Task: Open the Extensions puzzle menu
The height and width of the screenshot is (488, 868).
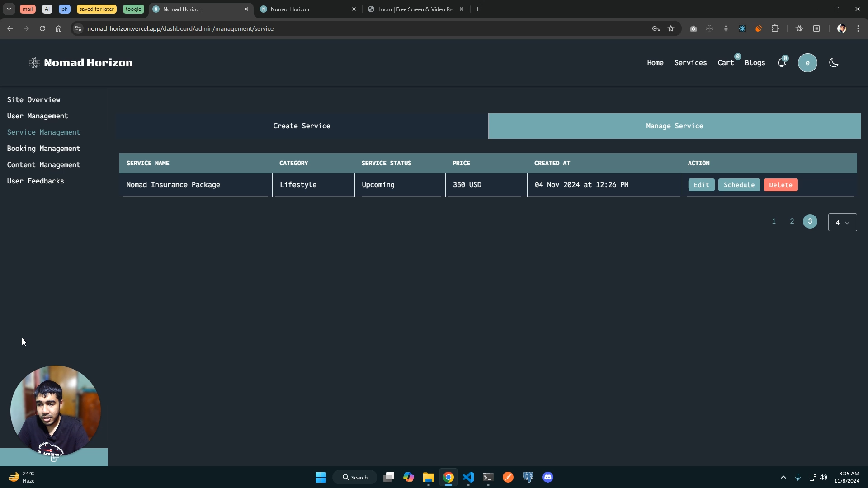Action: (775, 28)
